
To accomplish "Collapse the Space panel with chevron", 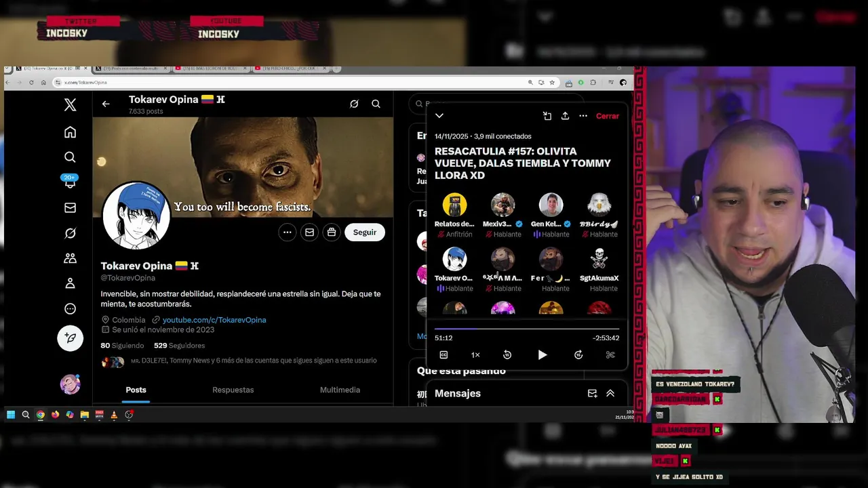I will [x=439, y=116].
